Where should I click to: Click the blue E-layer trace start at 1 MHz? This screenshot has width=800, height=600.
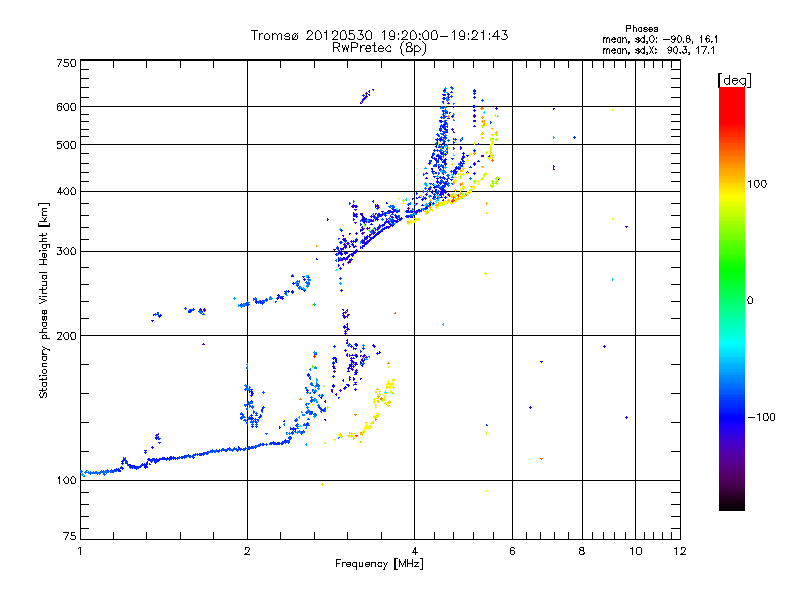point(83,473)
